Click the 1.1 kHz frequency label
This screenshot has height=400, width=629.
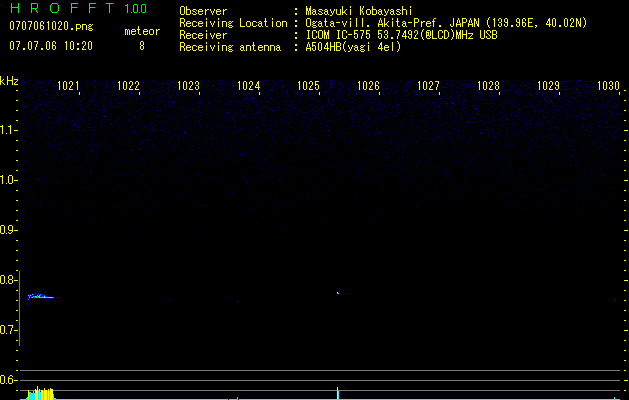coord(8,130)
